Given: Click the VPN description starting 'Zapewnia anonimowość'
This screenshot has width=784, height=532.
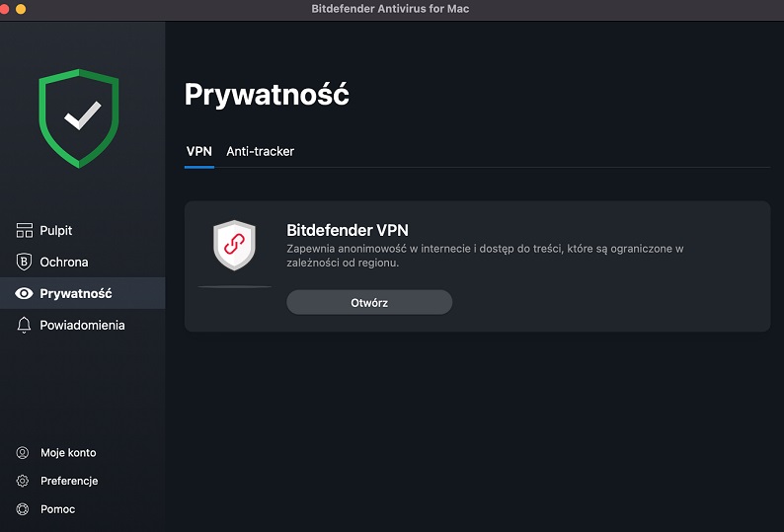Looking at the screenshot, I should pos(485,256).
